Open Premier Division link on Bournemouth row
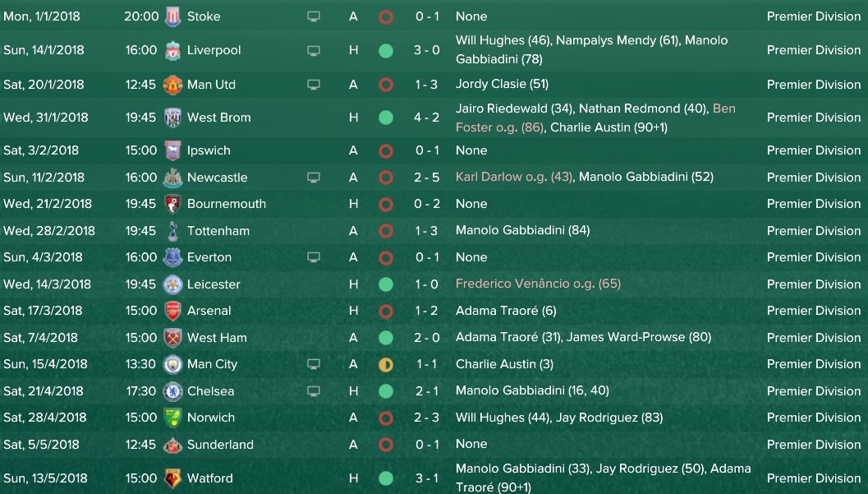 pos(814,204)
